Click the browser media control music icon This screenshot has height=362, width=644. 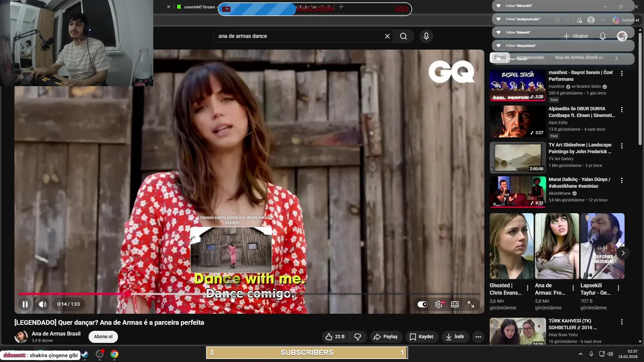[x=579, y=20]
